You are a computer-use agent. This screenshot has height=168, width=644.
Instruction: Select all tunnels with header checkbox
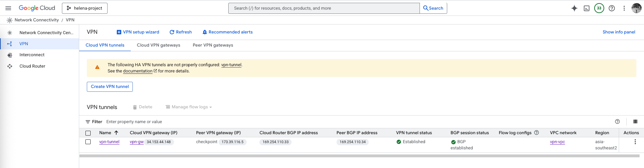(88, 133)
